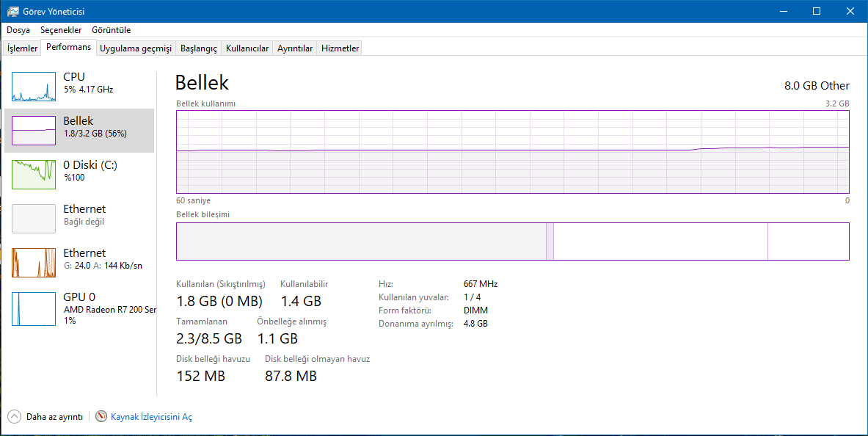
Task: Select the Bellek memory graph thumbnail
Action: (34, 131)
